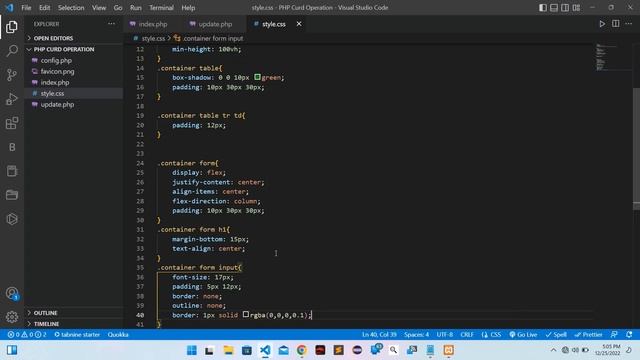Open the Terminal menu
The image size is (640, 360).
tap(161, 8)
